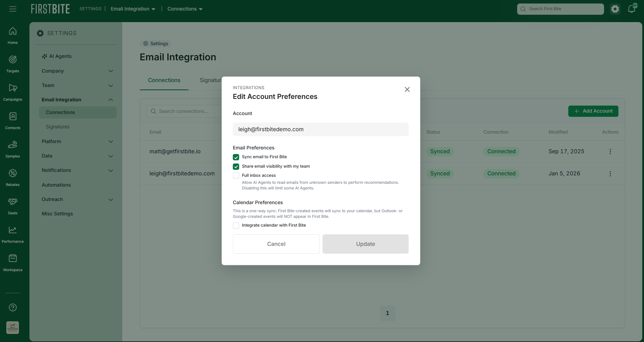644x342 pixels.
Task: Go to Home in sidebar
Action: pos(13,36)
